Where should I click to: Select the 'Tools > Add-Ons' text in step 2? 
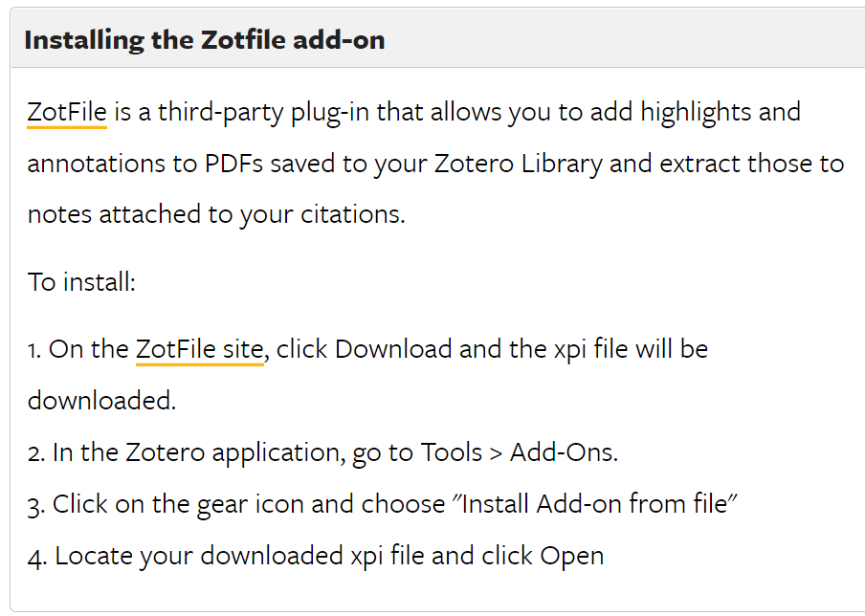coord(520,452)
